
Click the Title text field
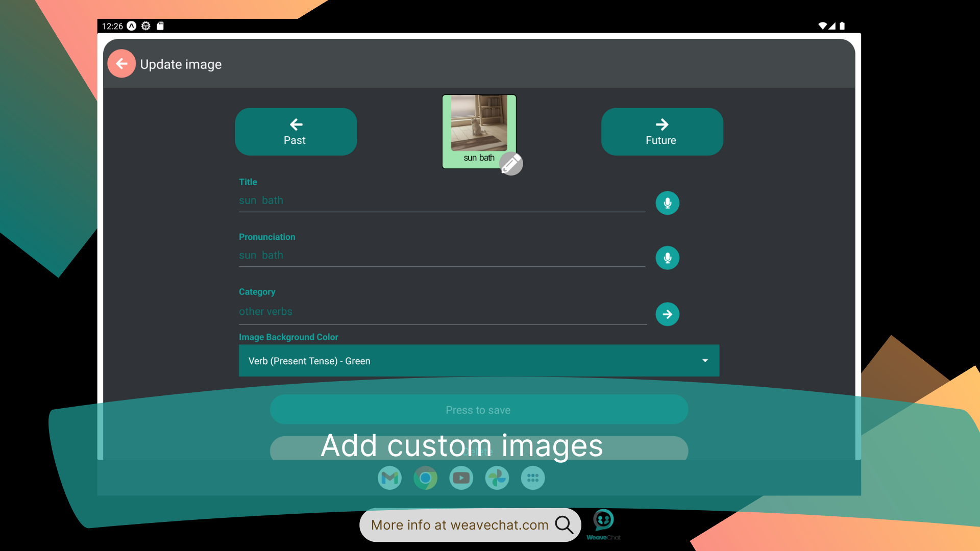tap(442, 200)
